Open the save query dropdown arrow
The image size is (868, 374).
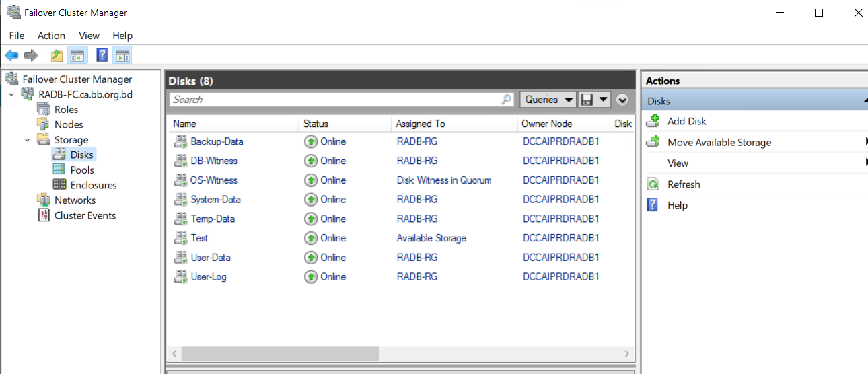[x=603, y=100]
